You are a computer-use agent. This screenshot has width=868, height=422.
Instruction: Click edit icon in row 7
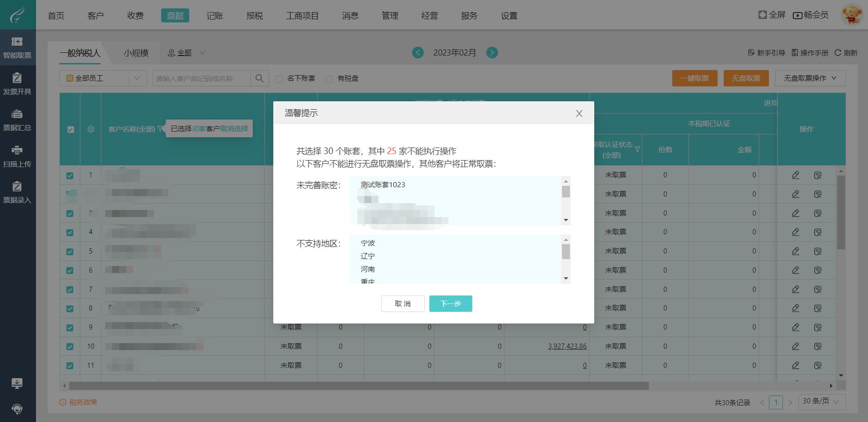click(796, 289)
